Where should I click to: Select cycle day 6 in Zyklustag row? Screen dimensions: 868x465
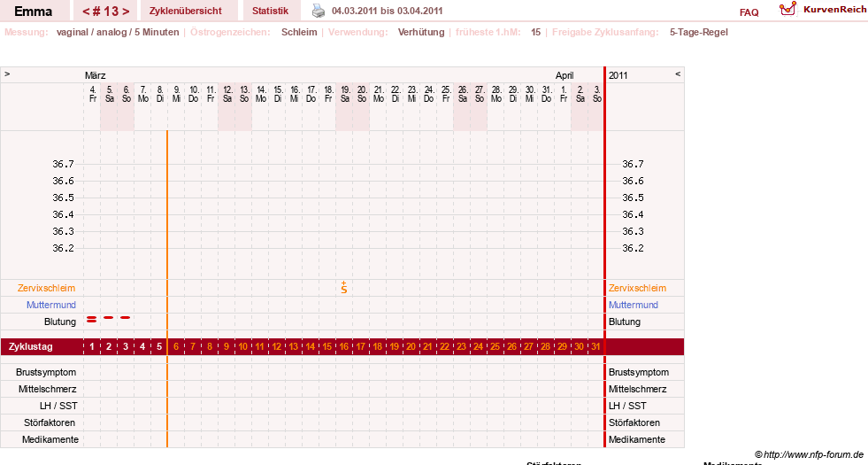coord(176,347)
